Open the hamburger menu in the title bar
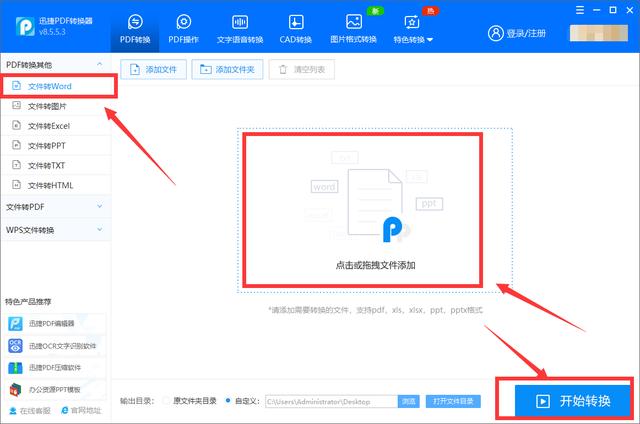The width and height of the screenshot is (640, 424). tap(580, 10)
